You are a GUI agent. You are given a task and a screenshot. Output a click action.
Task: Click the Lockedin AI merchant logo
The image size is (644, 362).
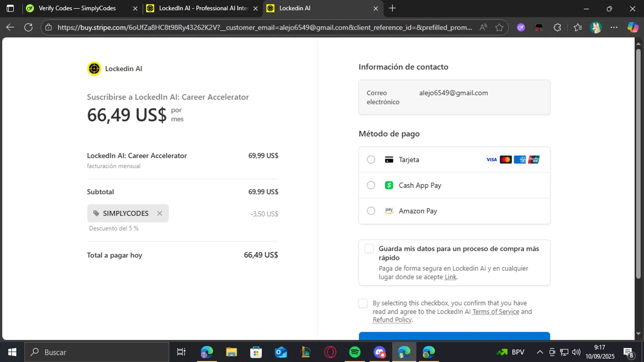[94, 69]
